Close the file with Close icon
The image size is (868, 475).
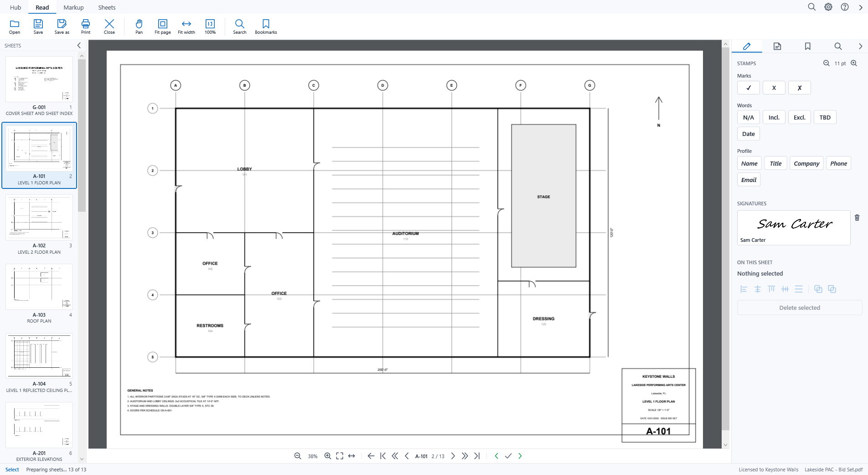click(x=109, y=26)
